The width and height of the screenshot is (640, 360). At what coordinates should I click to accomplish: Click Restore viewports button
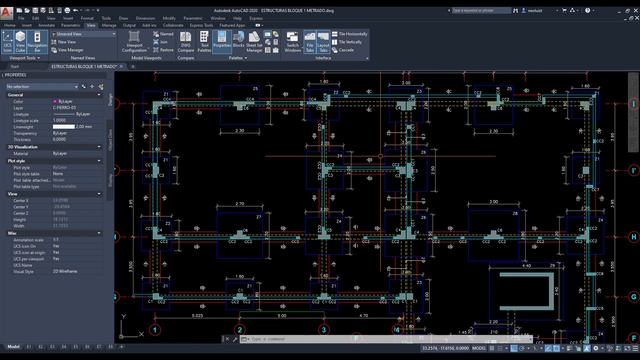(x=163, y=50)
